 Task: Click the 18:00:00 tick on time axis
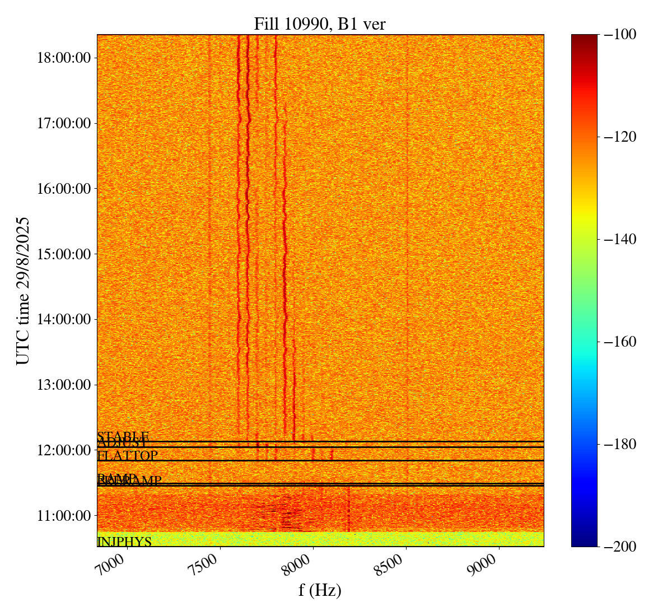click(x=64, y=58)
